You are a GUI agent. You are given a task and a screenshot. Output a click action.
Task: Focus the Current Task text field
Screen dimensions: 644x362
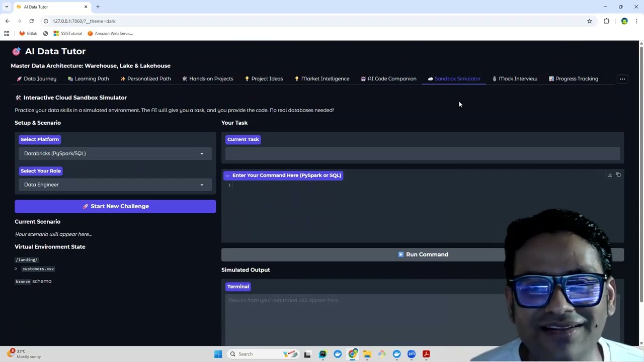point(423,153)
